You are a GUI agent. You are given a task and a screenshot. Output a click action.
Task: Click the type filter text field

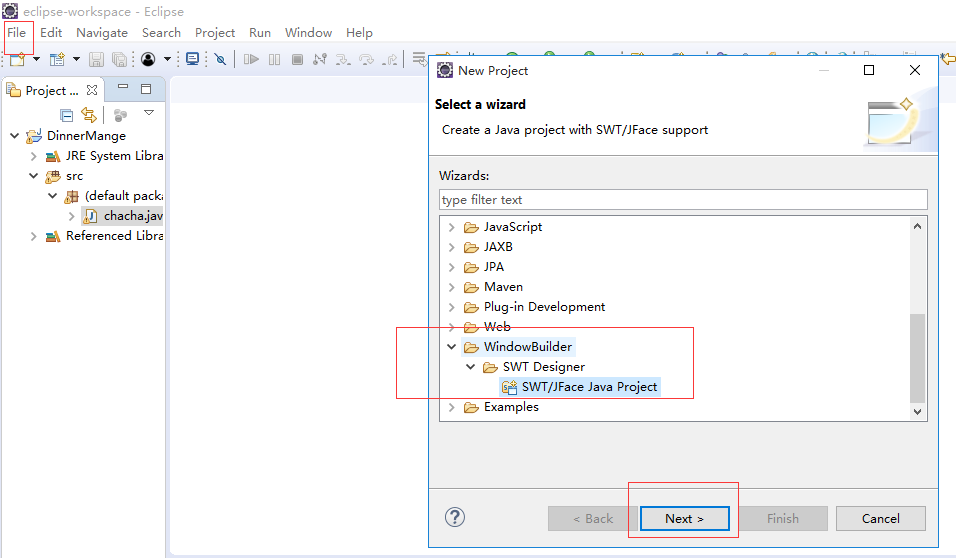click(683, 199)
